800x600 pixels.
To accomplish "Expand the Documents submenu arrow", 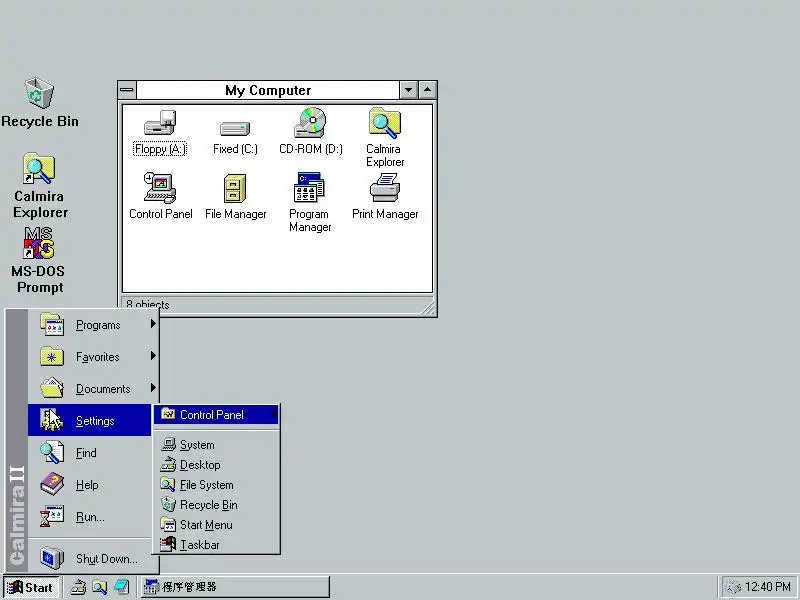I will tap(153, 388).
